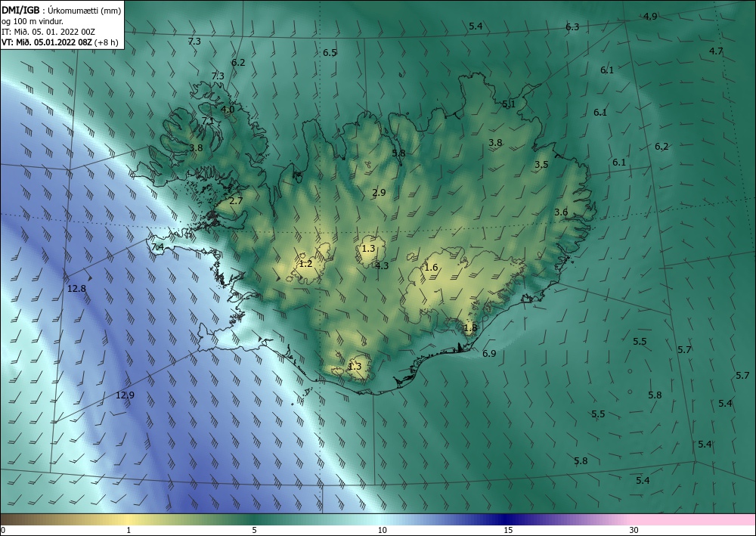This screenshot has height=536, width=756.
Task: Click the '0' tick on the color scale
Action: (3, 530)
